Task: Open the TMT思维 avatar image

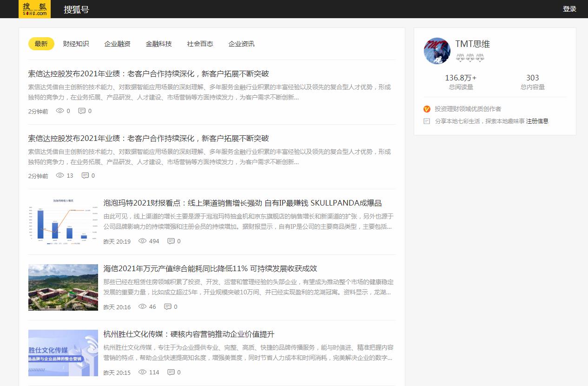Action: pyautogui.click(x=437, y=51)
